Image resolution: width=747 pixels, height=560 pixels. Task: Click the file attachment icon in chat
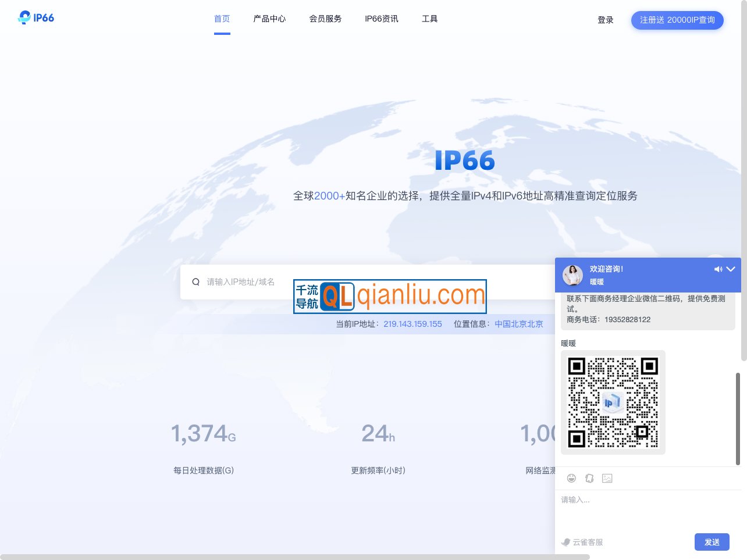(589, 478)
